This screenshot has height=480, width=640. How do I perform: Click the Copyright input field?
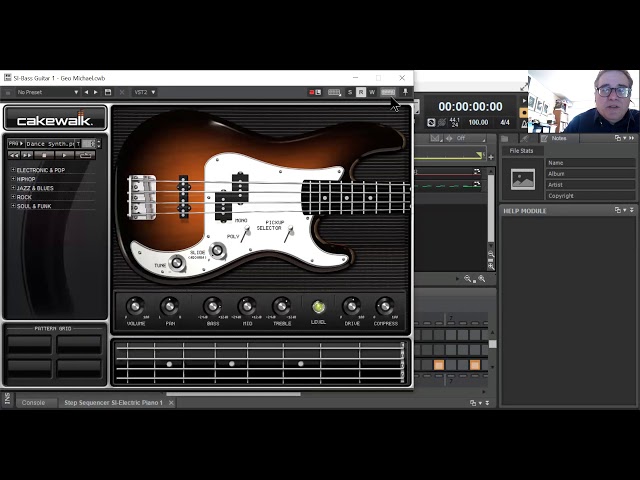591,196
